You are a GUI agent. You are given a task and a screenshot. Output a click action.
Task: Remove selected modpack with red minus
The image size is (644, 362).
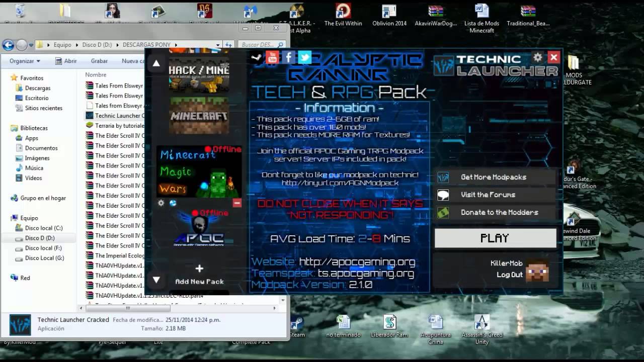pos(237,203)
